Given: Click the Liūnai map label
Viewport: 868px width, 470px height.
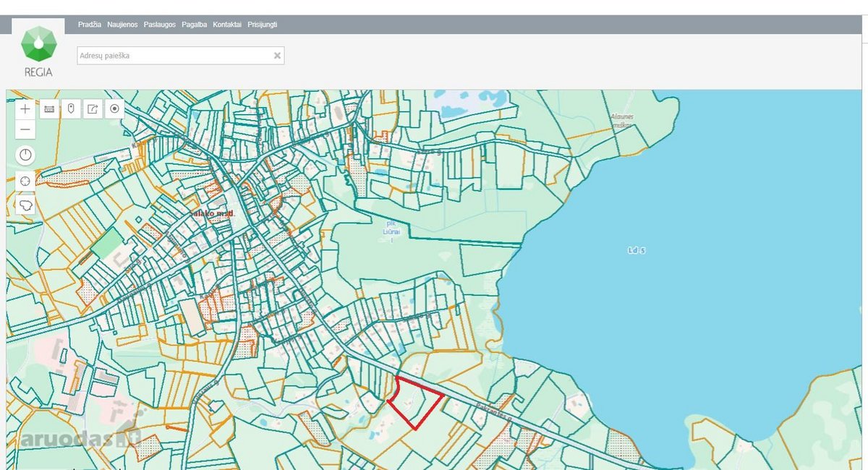Looking at the screenshot, I should tap(391, 232).
